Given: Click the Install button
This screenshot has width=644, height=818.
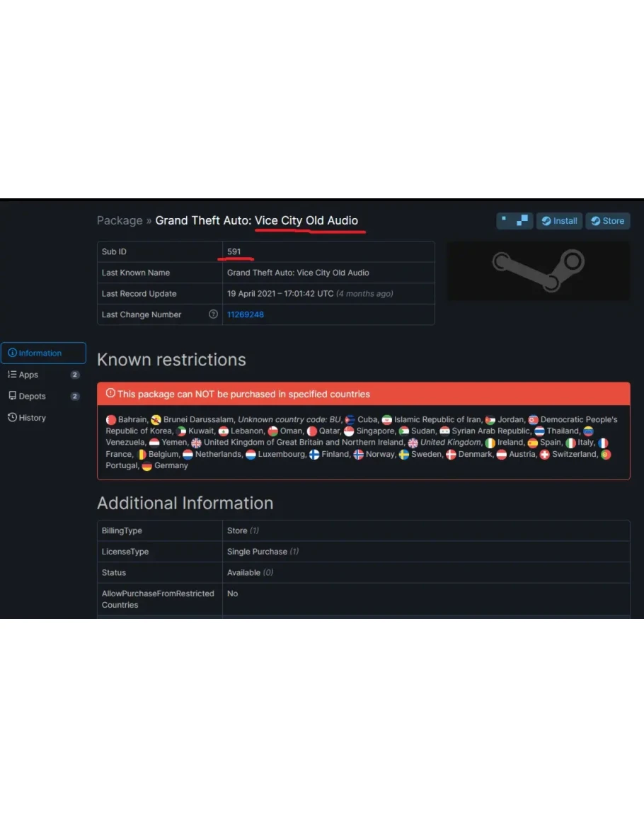Looking at the screenshot, I should pos(558,221).
